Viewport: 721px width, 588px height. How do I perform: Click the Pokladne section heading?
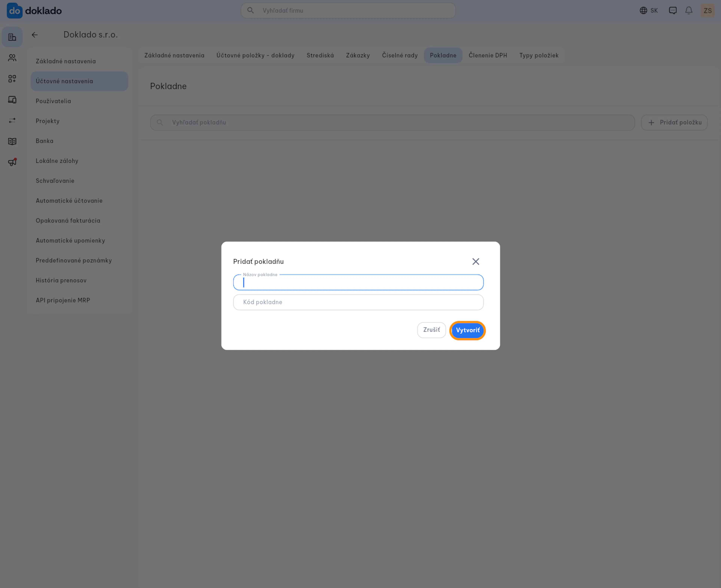168,86
